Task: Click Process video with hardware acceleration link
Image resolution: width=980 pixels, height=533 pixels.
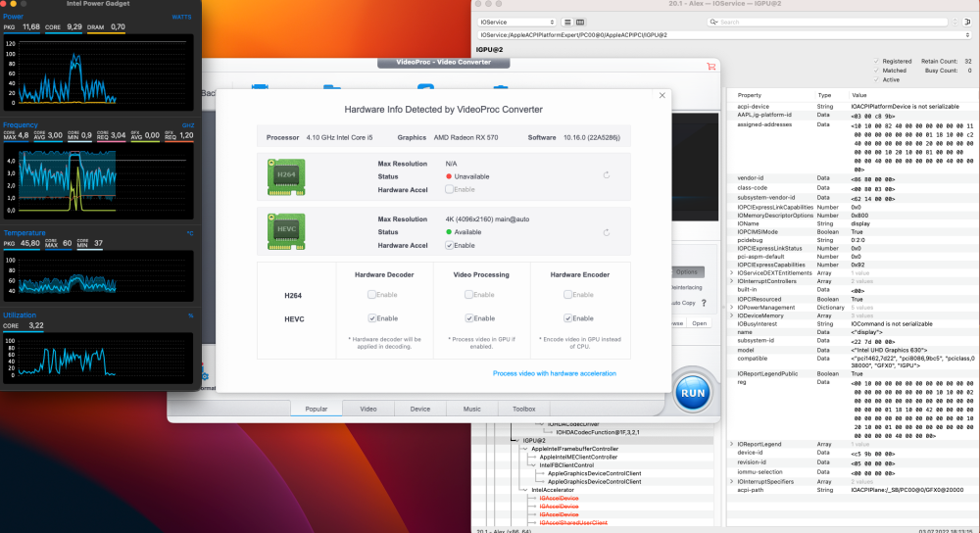Action: (x=555, y=373)
